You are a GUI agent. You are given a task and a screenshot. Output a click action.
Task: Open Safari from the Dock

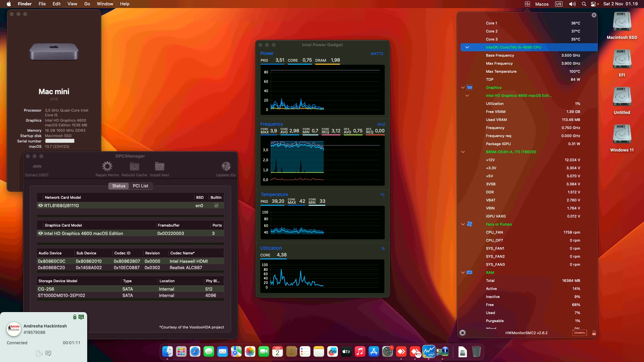pyautogui.click(x=195, y=352)
